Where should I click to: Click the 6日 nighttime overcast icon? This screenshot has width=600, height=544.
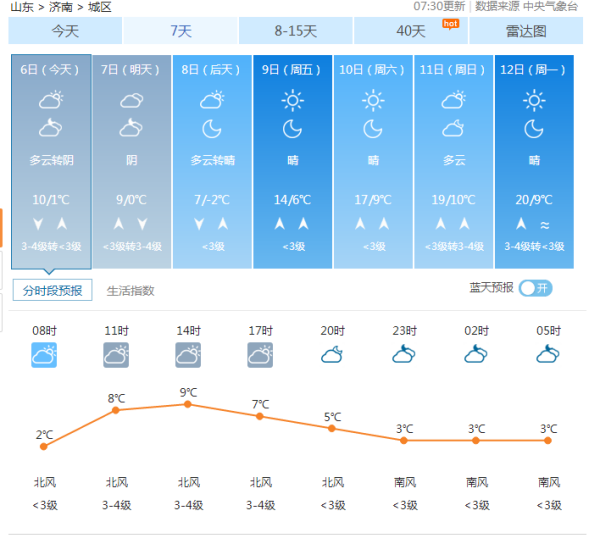[x=51, y=128]
